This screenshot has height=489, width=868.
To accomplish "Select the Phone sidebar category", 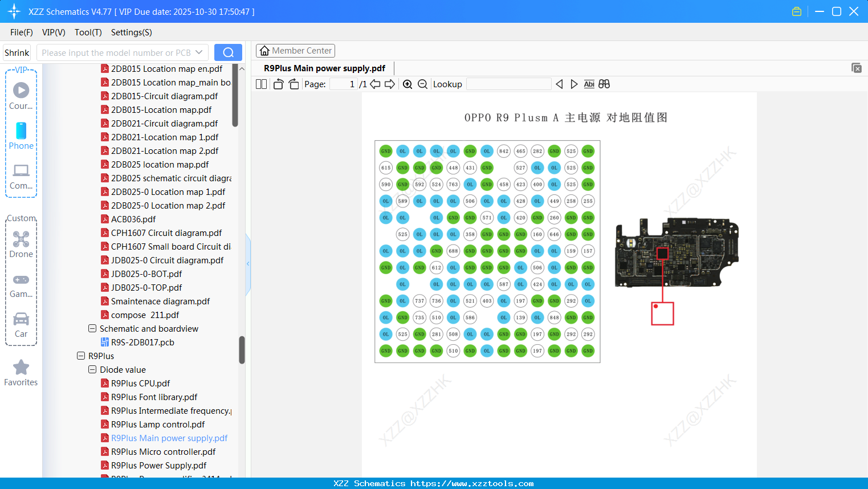I will (21, 136).
